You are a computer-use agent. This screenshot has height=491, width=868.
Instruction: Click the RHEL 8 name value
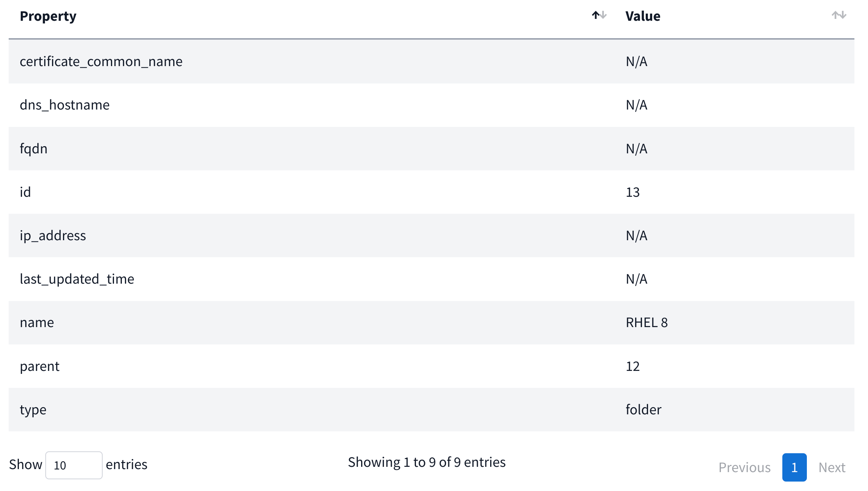pyautogui.click(x=646, y=323)
